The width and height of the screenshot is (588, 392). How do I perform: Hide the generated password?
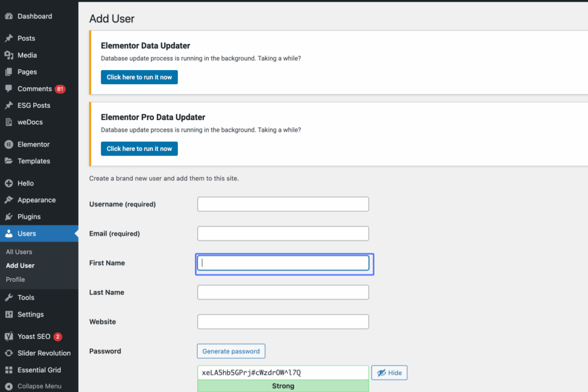tap(389, 372)
